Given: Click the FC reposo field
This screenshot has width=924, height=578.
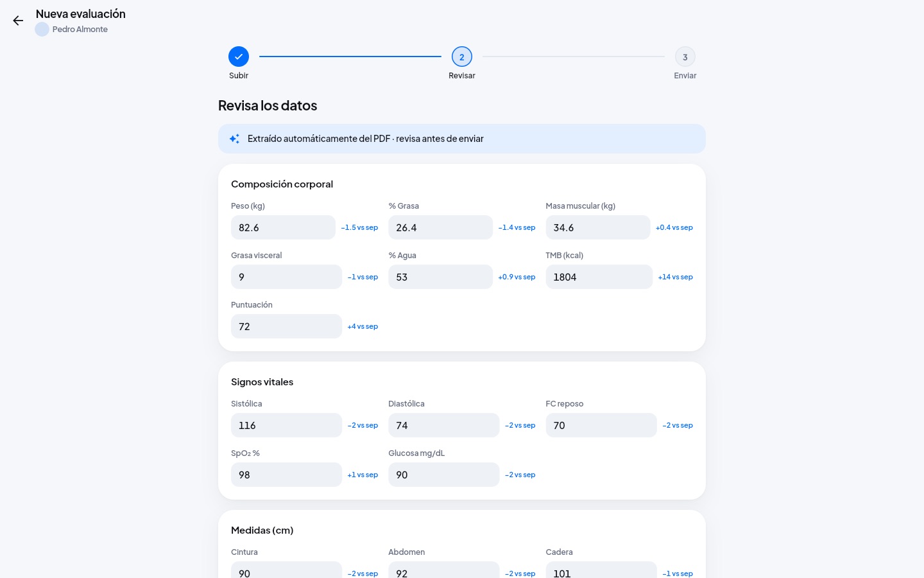Looking at the screenshot, I should pyautogui.click(x=601, y=425).
